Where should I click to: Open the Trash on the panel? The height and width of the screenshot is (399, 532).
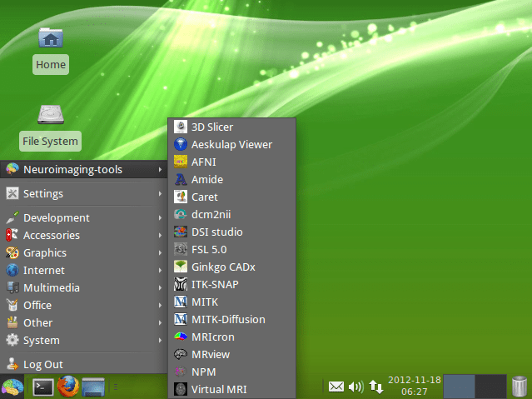520,387
